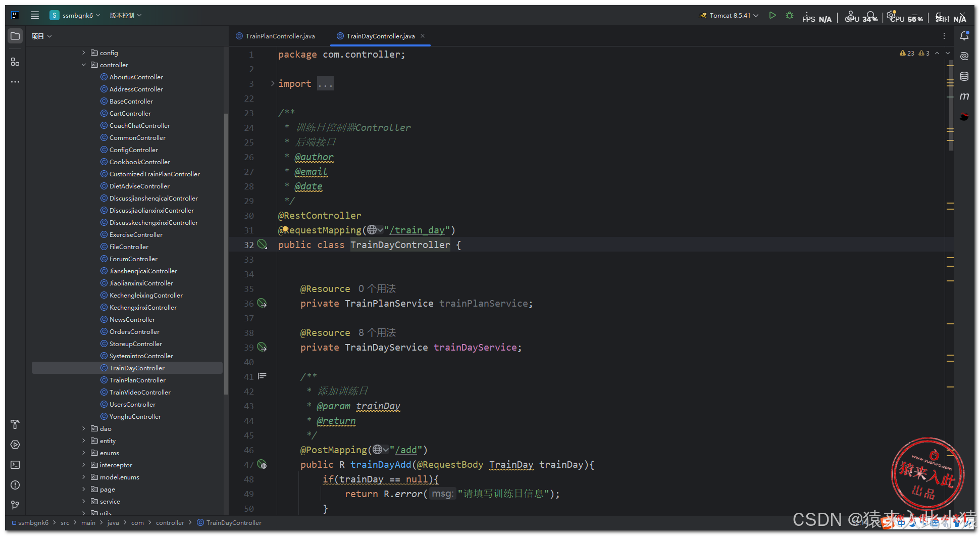Click the globe icon beside /add mapping

(378, 450)
